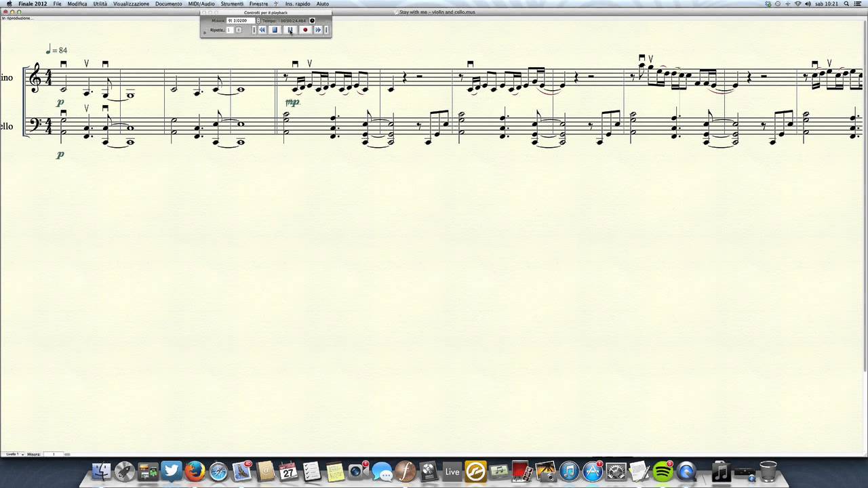The image size is (868, 488).
Task: Click the Misura measure input field
Action: click(241, 20)
